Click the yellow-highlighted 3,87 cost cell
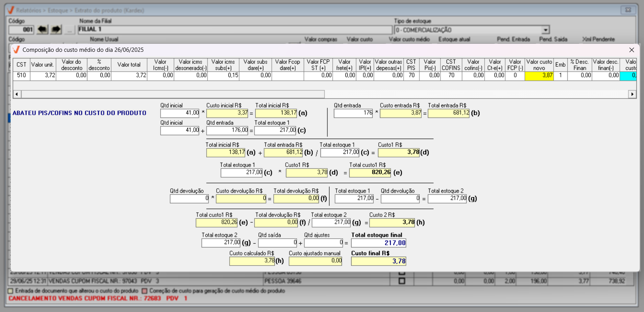644x312 pixels. click(539, 76)
